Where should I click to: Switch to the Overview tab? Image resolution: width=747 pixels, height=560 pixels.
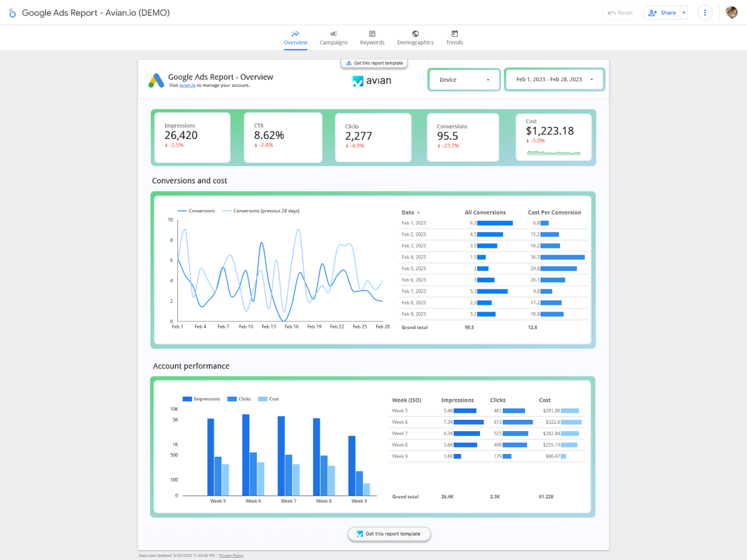click(295, 37)
